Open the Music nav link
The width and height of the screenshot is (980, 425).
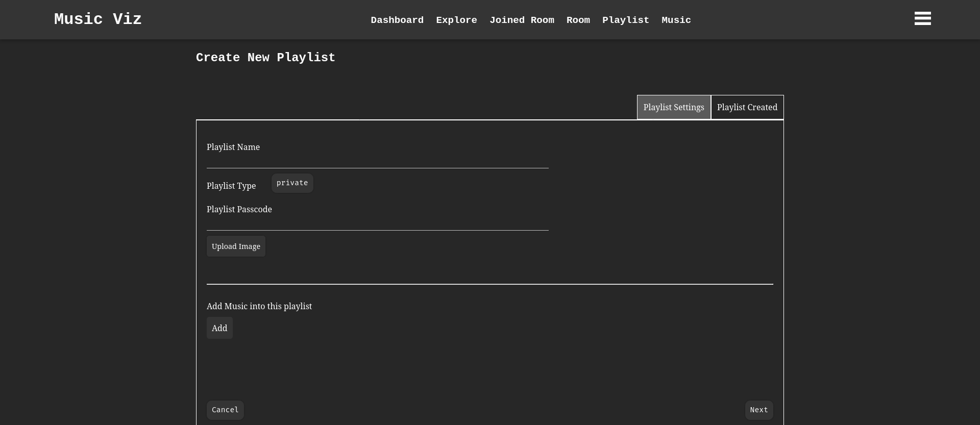click(676, 20)
